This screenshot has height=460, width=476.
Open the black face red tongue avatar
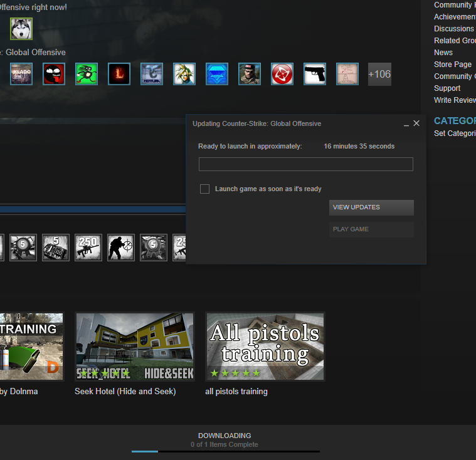tap(54, 74)
